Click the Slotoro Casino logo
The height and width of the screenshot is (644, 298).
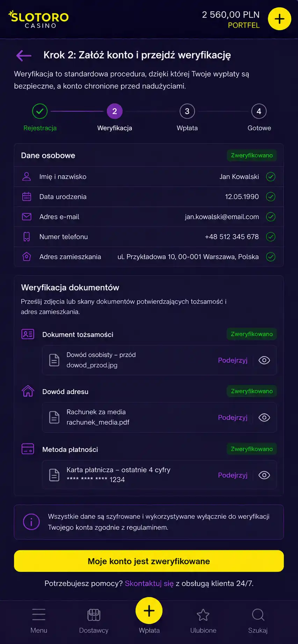click(38, 19)
